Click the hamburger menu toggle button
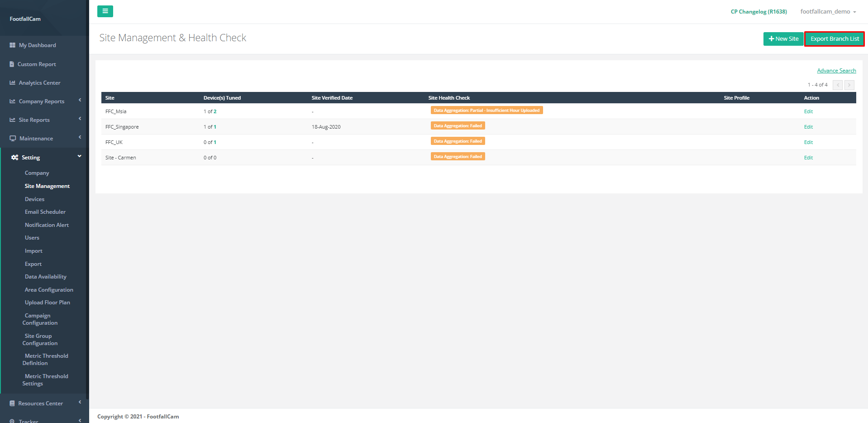868x423 pixels. click(x=105, y=11)
